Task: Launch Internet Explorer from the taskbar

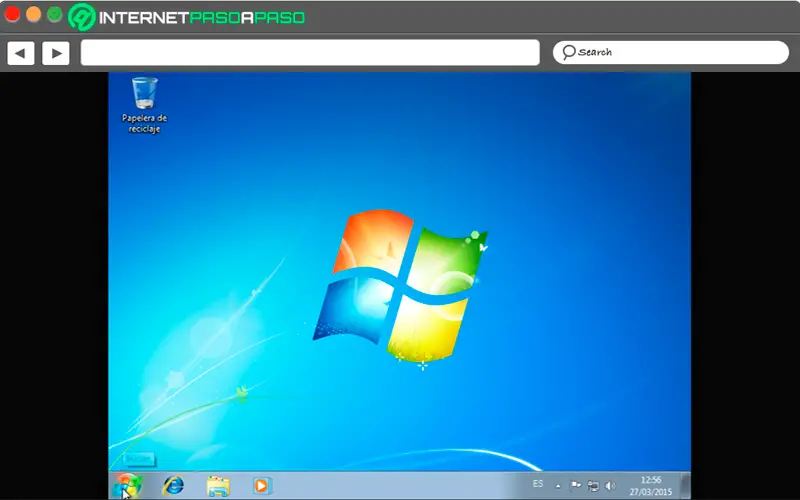Action: [x=173, y=485]
